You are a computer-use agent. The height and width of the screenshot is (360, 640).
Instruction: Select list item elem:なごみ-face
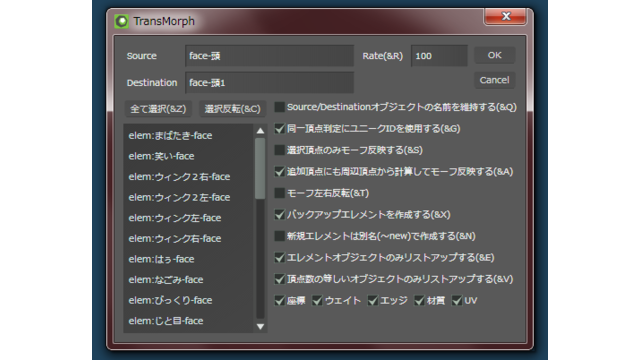click(x=189, y=280)
